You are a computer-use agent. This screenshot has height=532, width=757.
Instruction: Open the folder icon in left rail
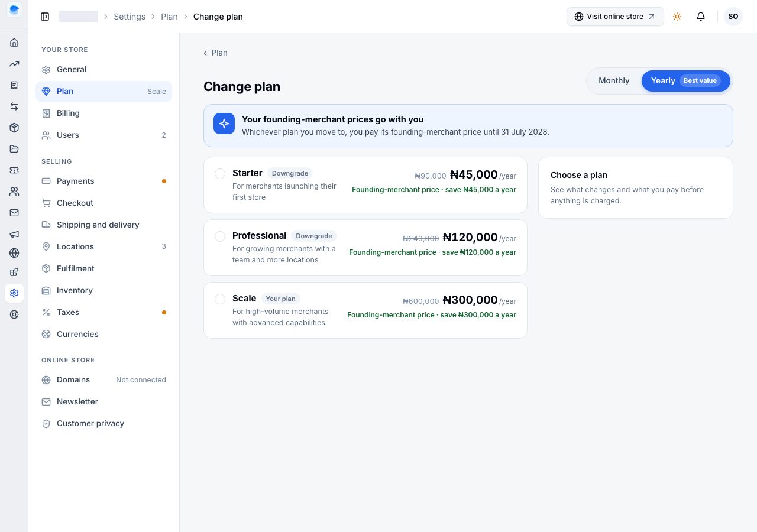pyautogui.click(x=14, y=149)
